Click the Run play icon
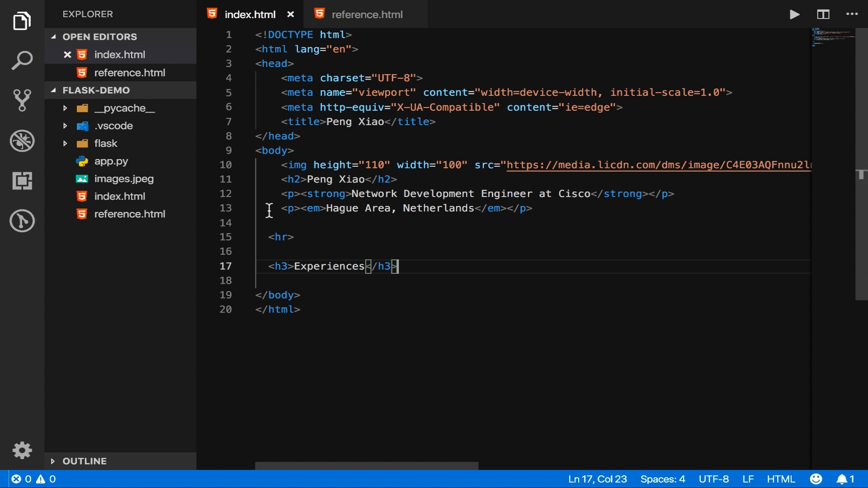The image size is (868, 488). [x=794, y=14]
